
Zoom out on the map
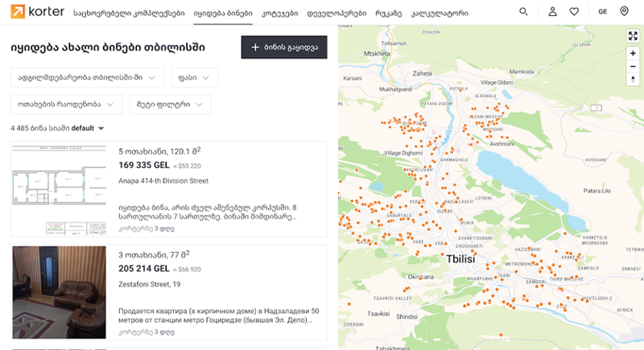(x=633, y=68)
